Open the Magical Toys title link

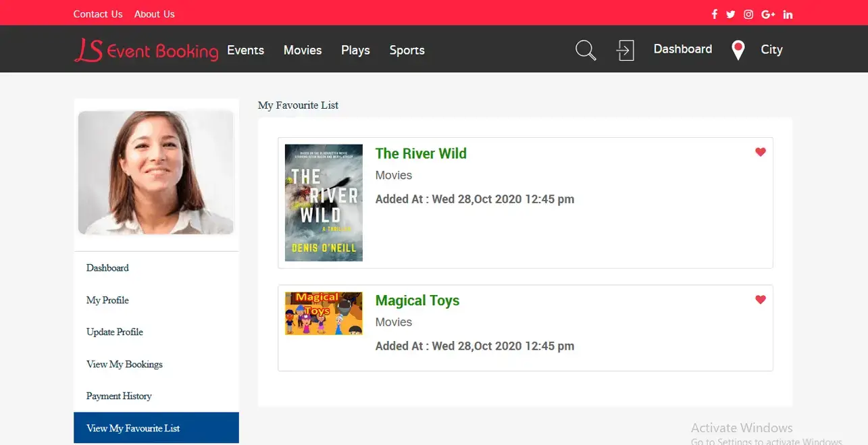pyautogui.click(x=417, y=300)
